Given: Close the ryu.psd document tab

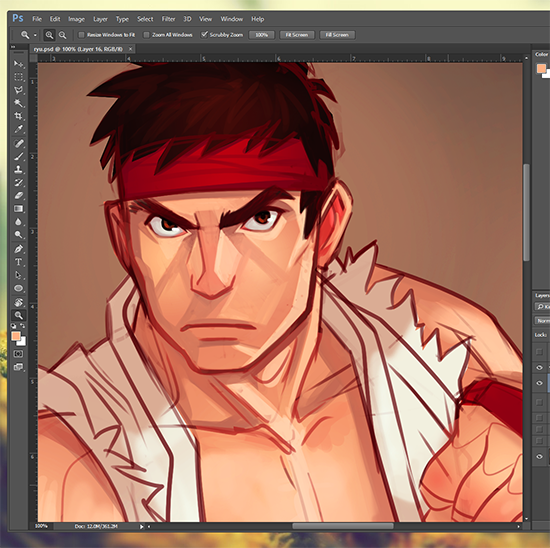Looking at the screenshot, I should click(x=130, y=49).
